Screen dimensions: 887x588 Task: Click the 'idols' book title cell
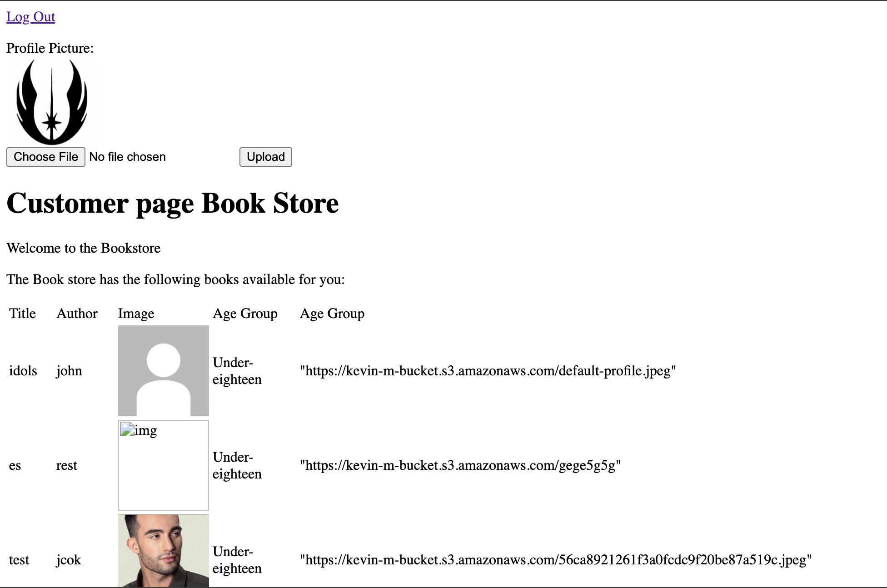(23, 371)
